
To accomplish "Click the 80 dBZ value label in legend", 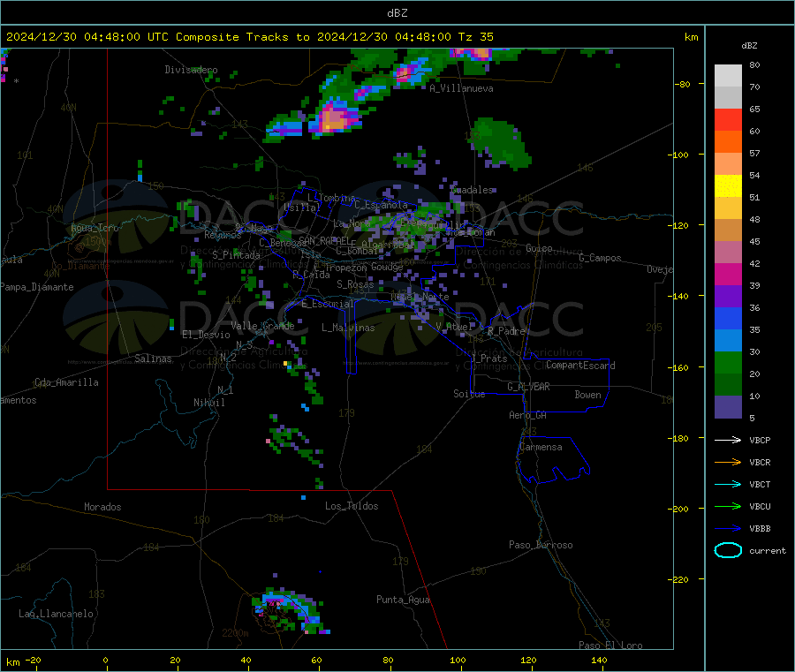I will pos(754,64).
